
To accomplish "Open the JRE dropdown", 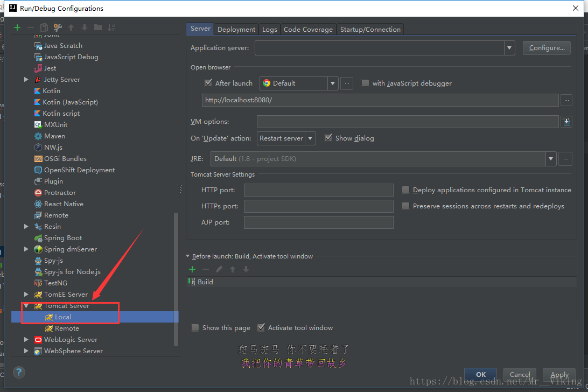I will pyautogui.click(x=550, y=159).
